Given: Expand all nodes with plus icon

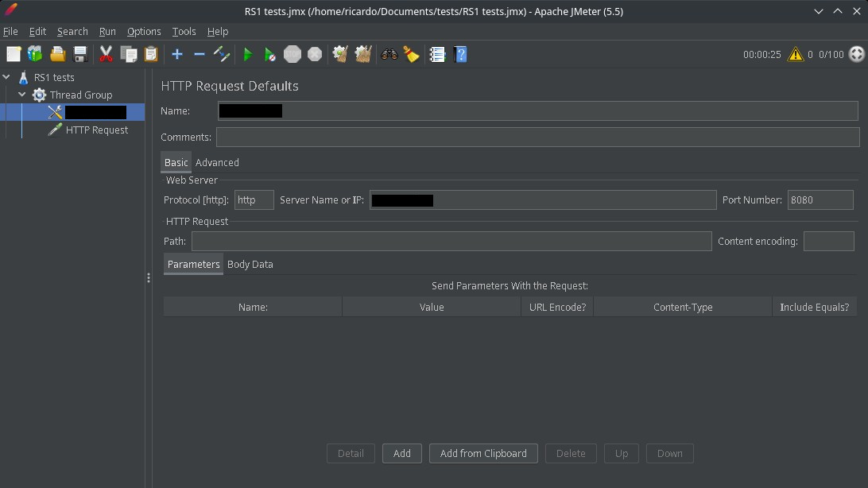Looking at the screenshot, I should [x=177, y=54].
